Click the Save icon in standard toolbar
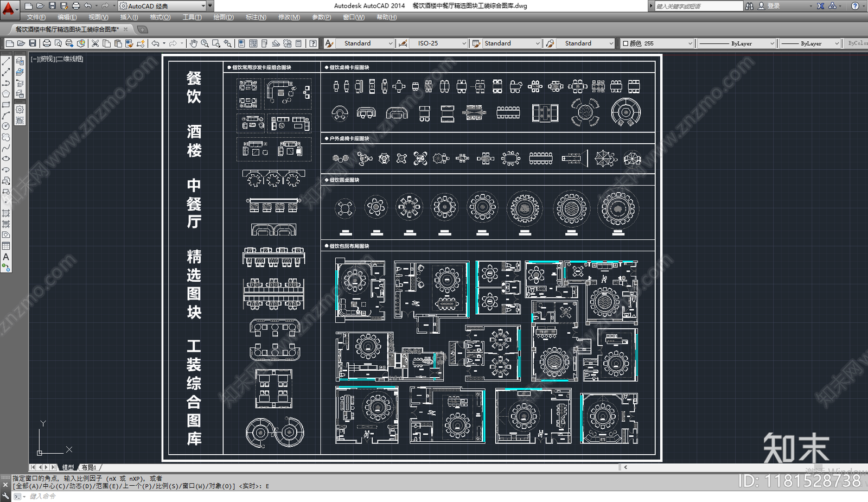The height and width of the screenshot is (502, 868). [33, 43]
